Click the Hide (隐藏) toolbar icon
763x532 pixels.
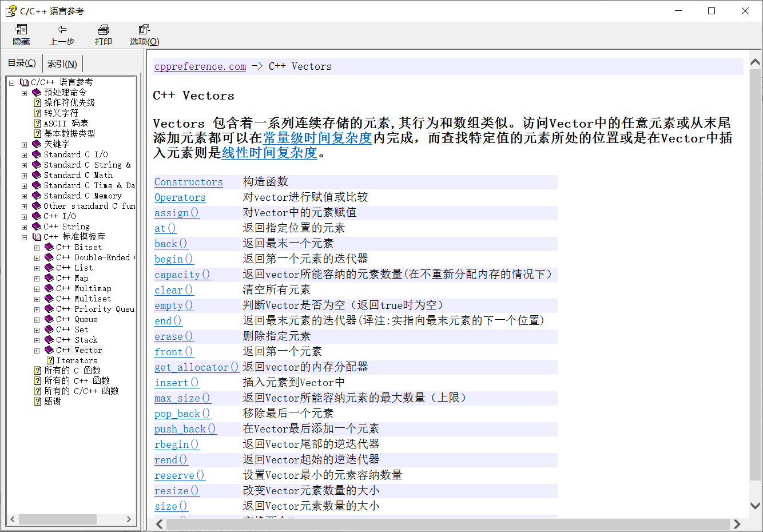tap(21, 30)
